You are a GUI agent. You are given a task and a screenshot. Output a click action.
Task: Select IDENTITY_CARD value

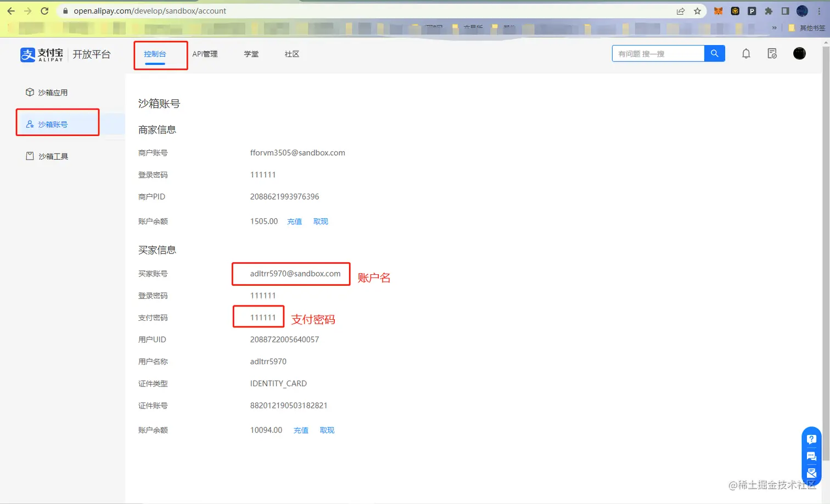coord(278,383)
